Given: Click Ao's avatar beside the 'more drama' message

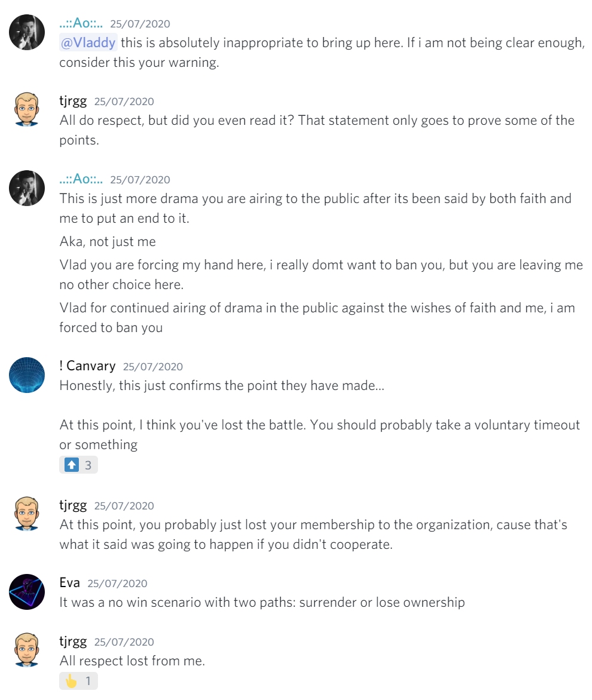Looking at the screenshot, I should 27,188.
